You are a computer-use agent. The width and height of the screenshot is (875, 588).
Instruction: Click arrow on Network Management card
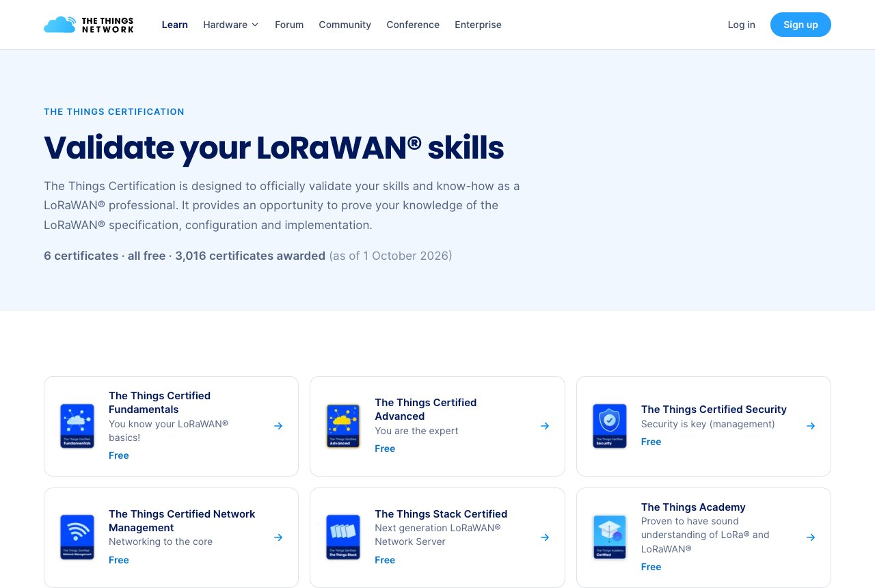(x=278, y=537)
